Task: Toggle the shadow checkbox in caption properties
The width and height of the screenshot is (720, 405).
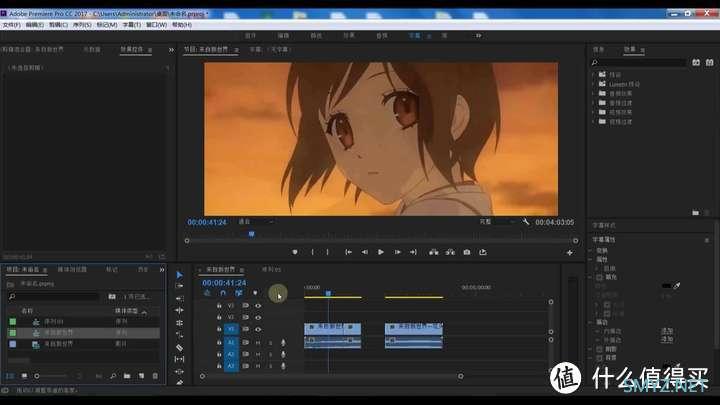Action: pyautogui.click(x=599, y=349)
